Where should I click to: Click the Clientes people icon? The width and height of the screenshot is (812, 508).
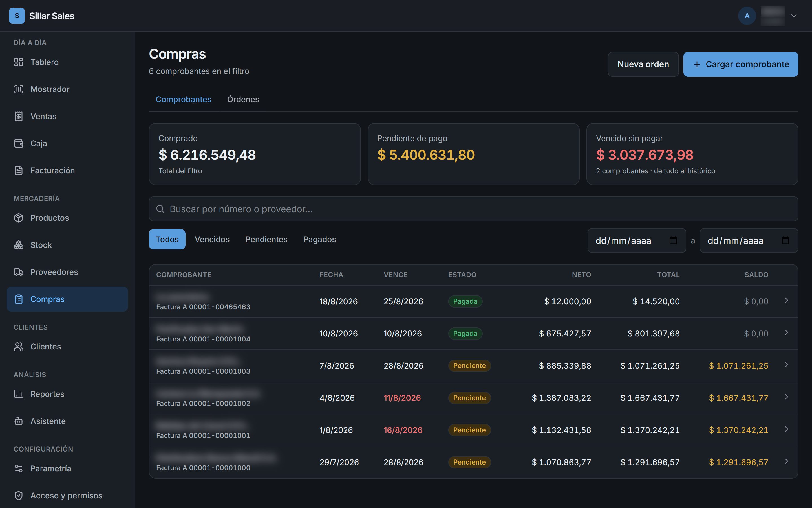pyautogui.click(x=18, y=346)
